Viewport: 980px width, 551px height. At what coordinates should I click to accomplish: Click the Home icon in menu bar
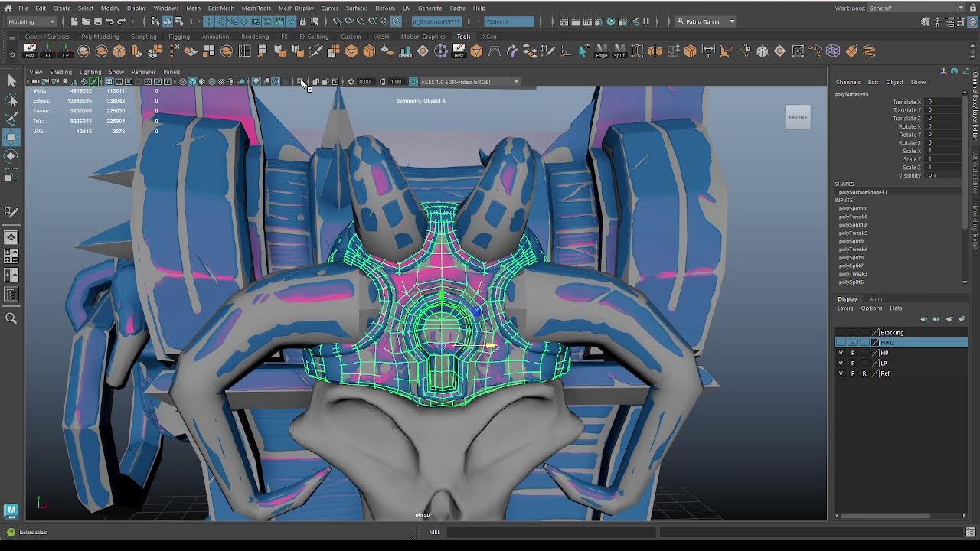coord(8,8)
